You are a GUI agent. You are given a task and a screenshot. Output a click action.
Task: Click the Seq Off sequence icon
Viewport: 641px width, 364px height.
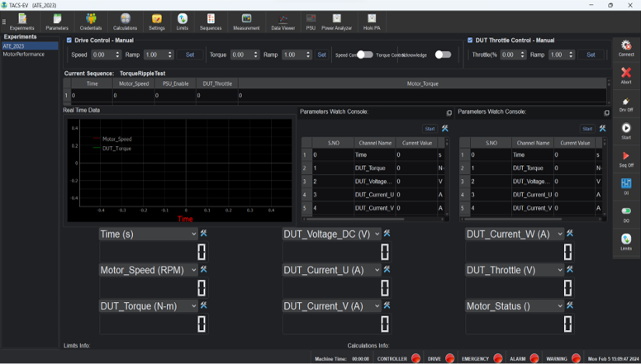pos(625,158)
